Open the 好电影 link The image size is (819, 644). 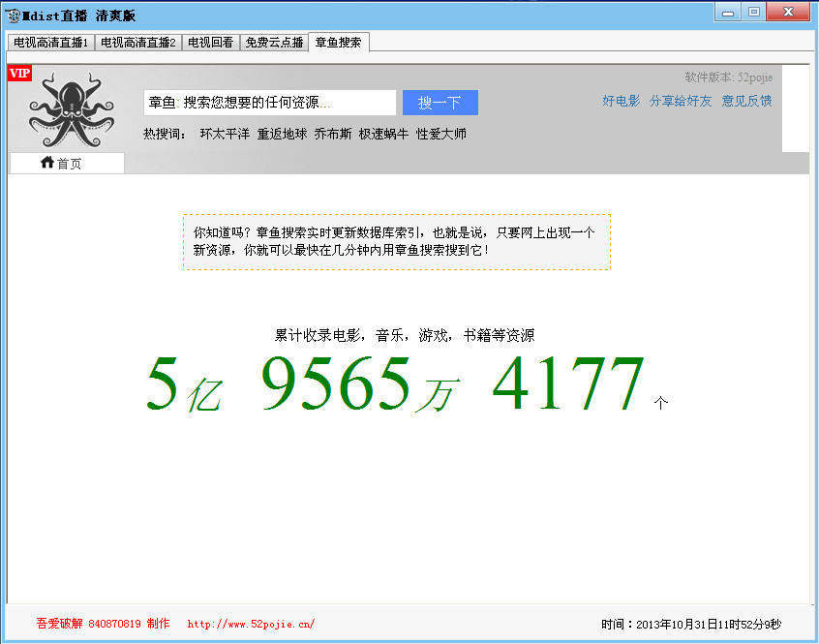point(619,100)
